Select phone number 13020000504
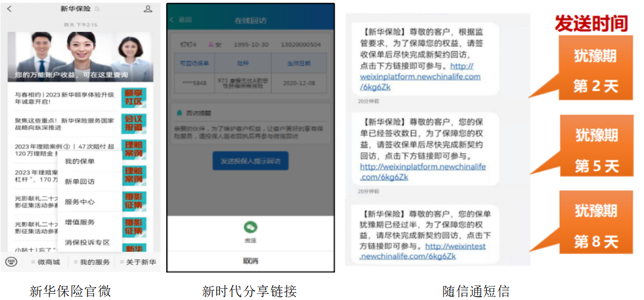644x300 pixels. pyautogui.click(x=301, y=44)
